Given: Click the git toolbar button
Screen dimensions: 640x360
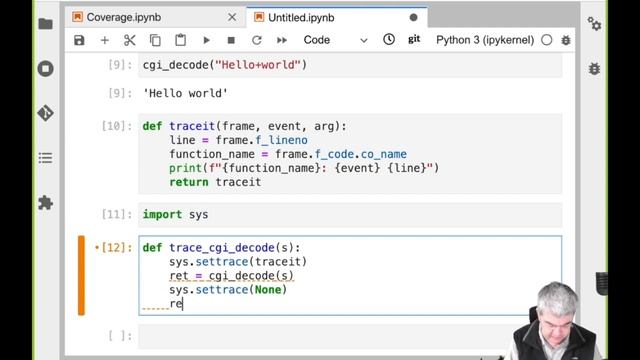Looking at the screenshot, I should tap(414, 39).
